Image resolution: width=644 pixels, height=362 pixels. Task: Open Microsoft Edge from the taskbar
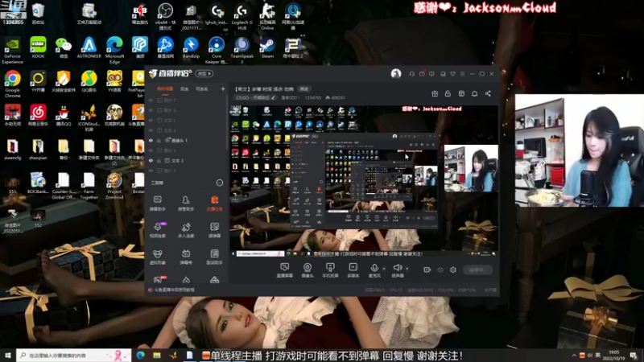coord(140,355)
